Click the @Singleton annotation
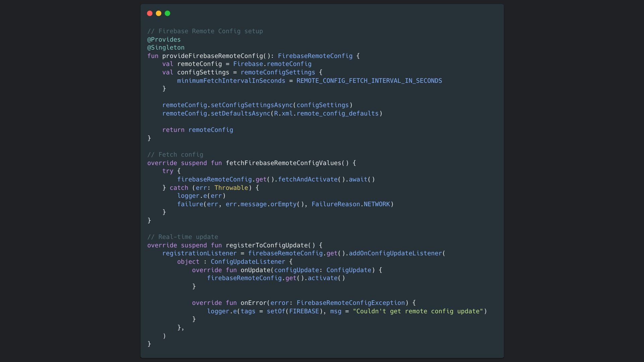Image resolution: width=644 pixels, height=362 pixels. 166,48
